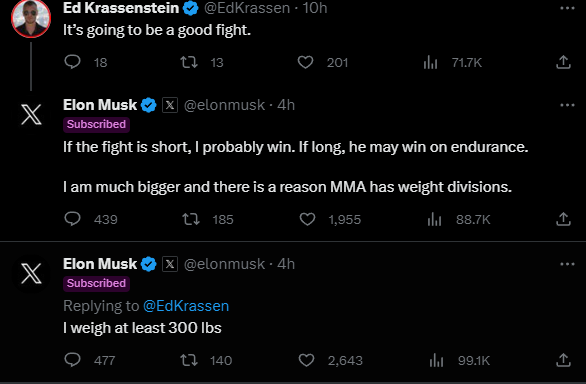Retweet Ed Krassenstein's tweet with 13 reposts
586x384 pixels.
[189, 62]
